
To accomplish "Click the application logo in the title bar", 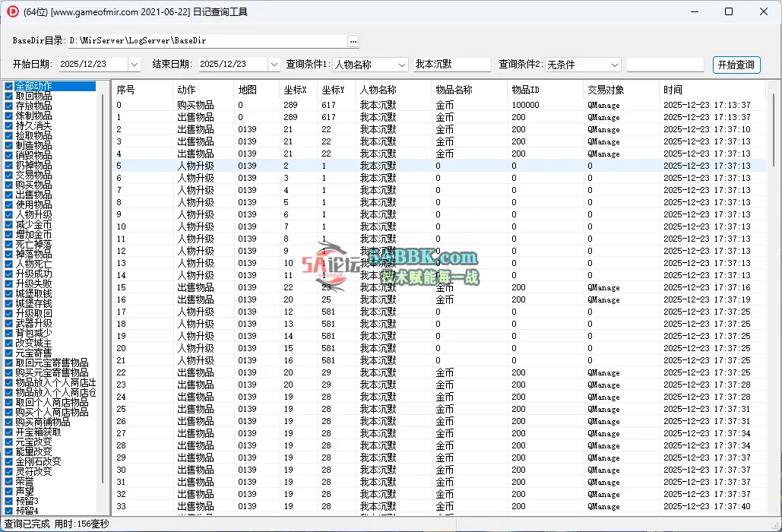I will click(14, 11).
